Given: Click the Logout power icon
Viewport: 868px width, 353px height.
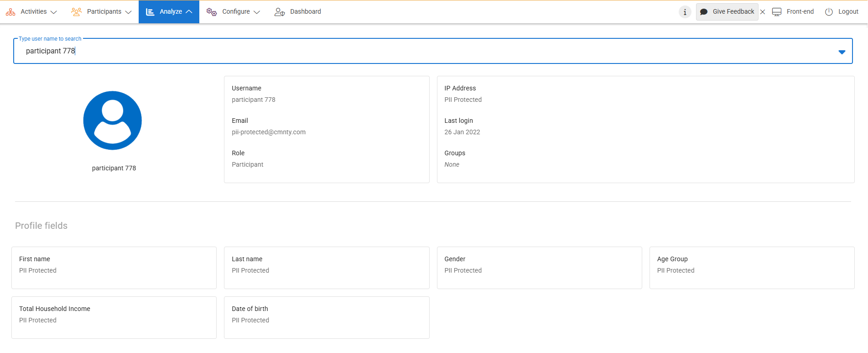Looking at the screenshot, I should pos(829,12).
